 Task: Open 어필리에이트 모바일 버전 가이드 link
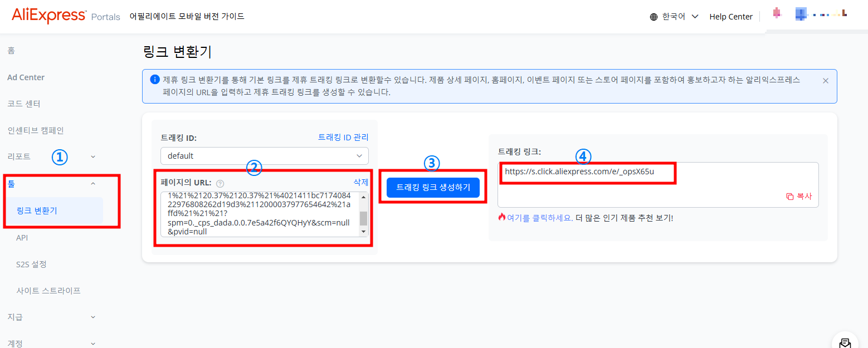click(x=187, y=16)
